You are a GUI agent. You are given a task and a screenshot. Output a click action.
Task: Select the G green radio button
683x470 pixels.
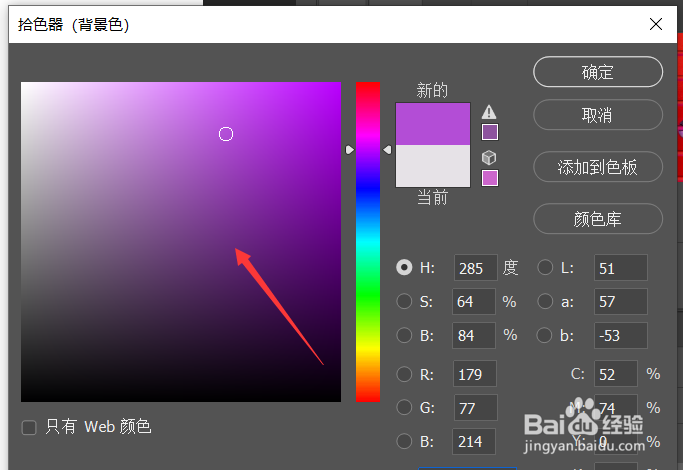(x=404, y=407)
